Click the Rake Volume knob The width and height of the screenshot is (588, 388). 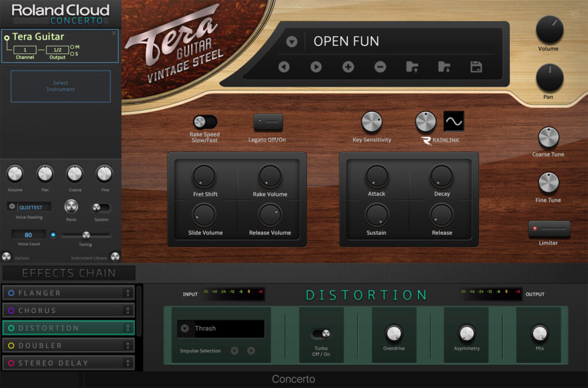point(270,176)
